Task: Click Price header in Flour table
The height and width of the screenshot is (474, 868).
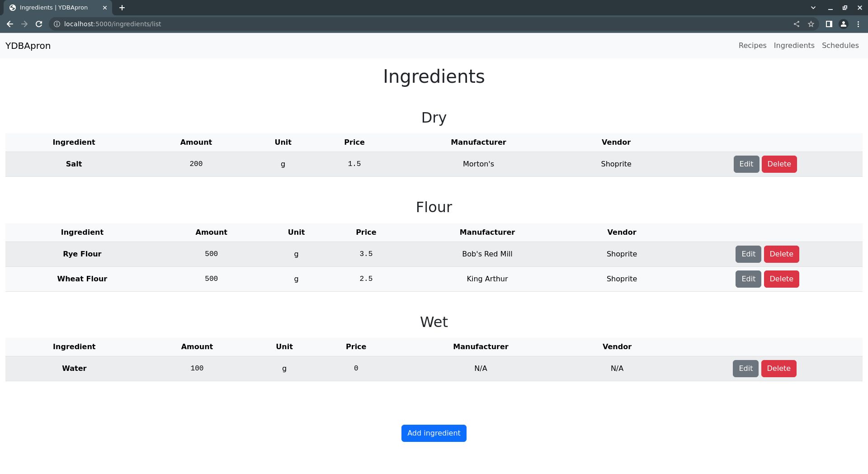Action: pos(366,232)
